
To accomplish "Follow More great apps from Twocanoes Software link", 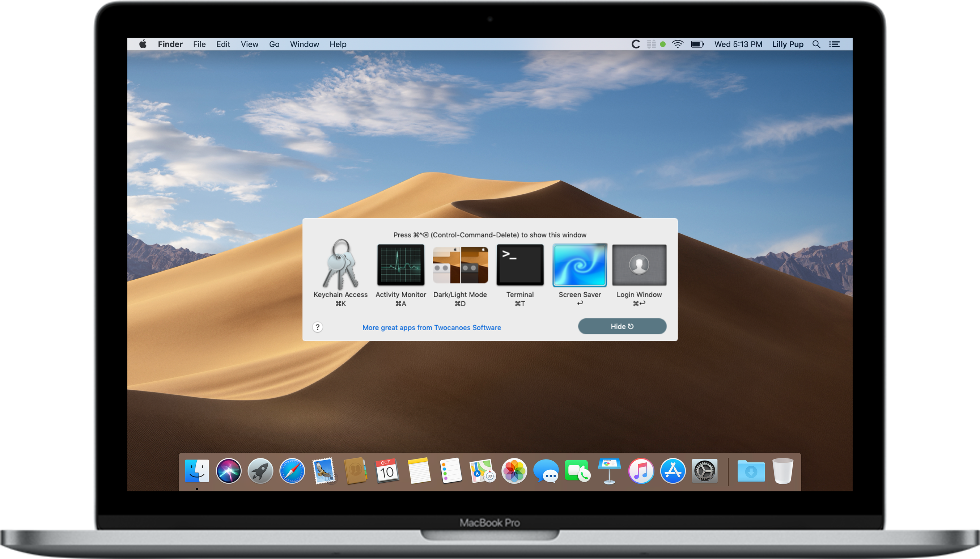I will tap(432, 327).
